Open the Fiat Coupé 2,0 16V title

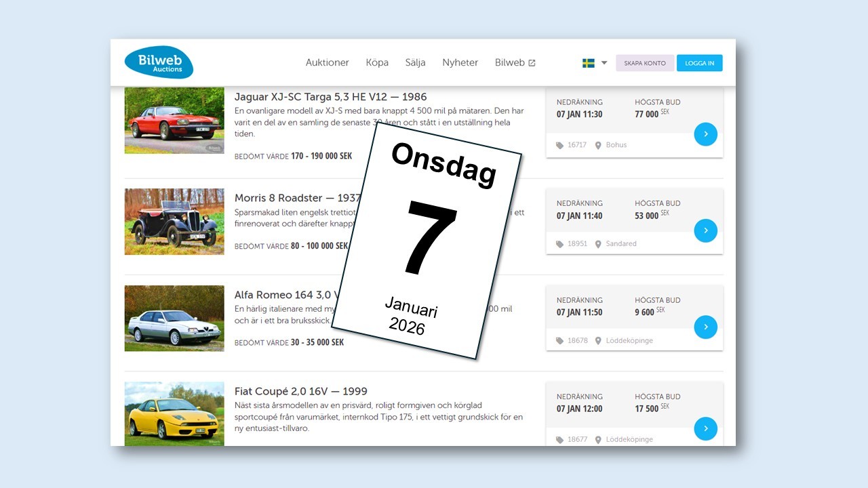click(x=300, y=391)
